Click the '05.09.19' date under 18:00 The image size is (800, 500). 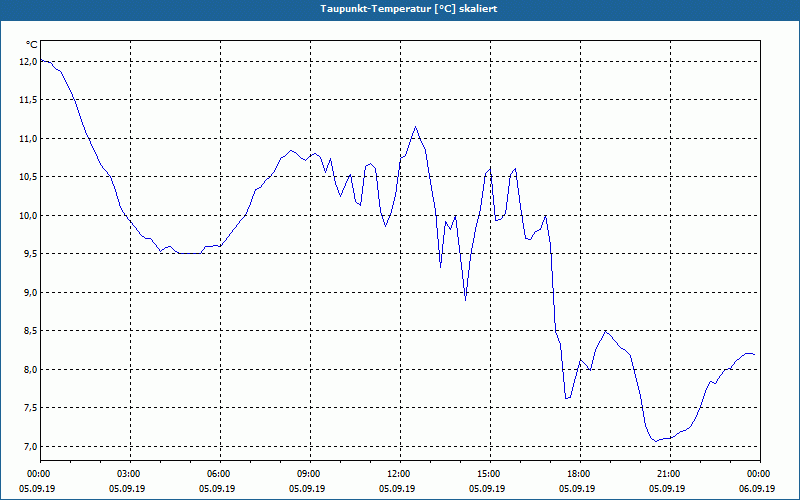coord(577,489)
